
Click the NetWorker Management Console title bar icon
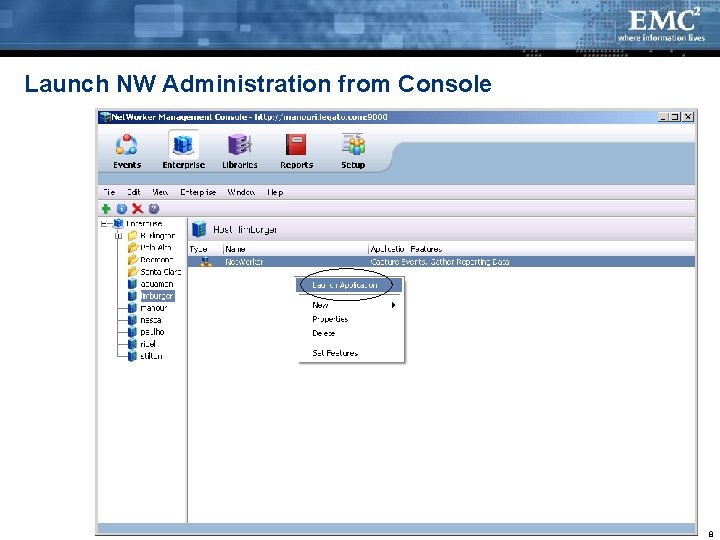pyautogui.click(x=106, y=117)
